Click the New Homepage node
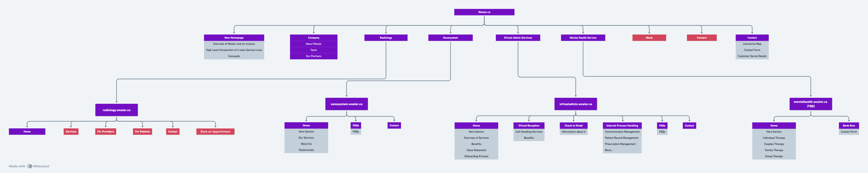Image resolution: width=868 pixels, height=173 pixels. coord(234,37)
